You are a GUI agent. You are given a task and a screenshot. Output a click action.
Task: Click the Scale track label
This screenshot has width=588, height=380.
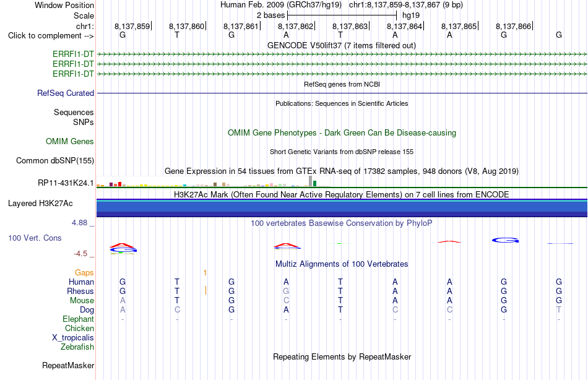pos(84,15)
